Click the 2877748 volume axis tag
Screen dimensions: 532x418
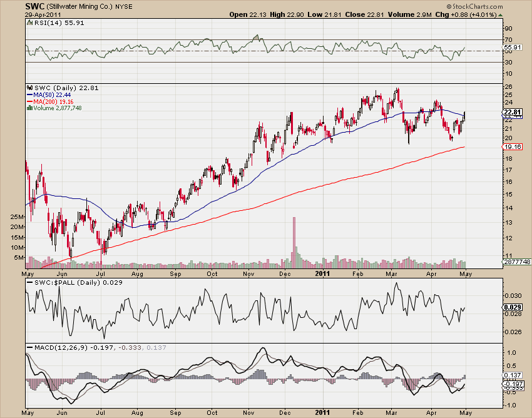tap(517, 262)
